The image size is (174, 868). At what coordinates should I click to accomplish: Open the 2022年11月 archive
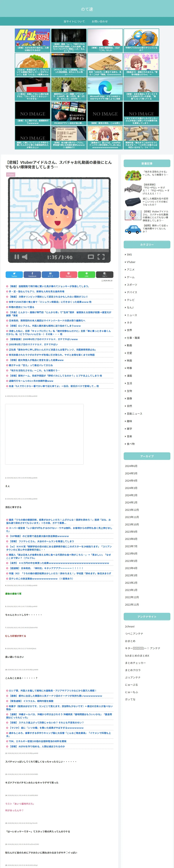(x=132, y=605)
